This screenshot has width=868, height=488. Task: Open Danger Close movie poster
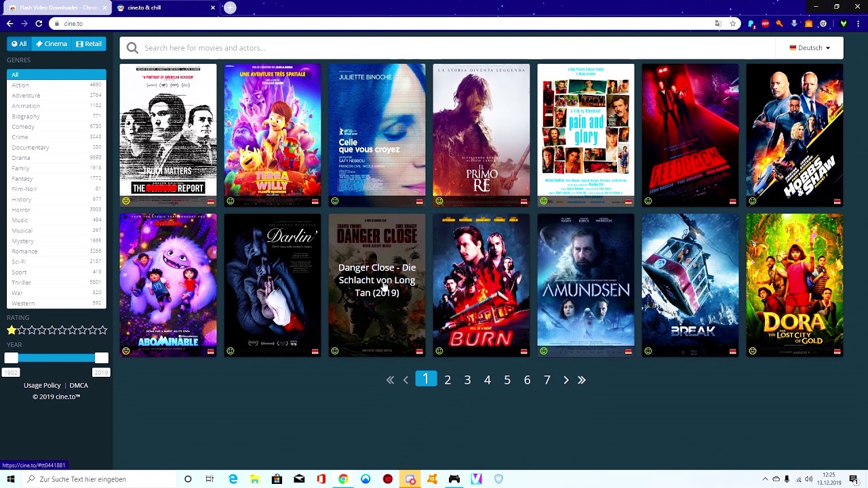[377, 285]
